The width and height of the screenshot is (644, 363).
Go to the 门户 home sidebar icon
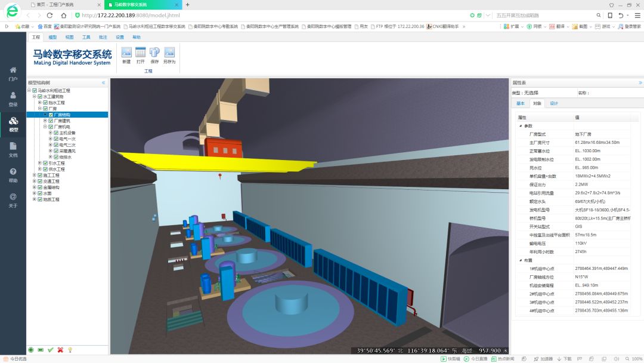(13, 73)
